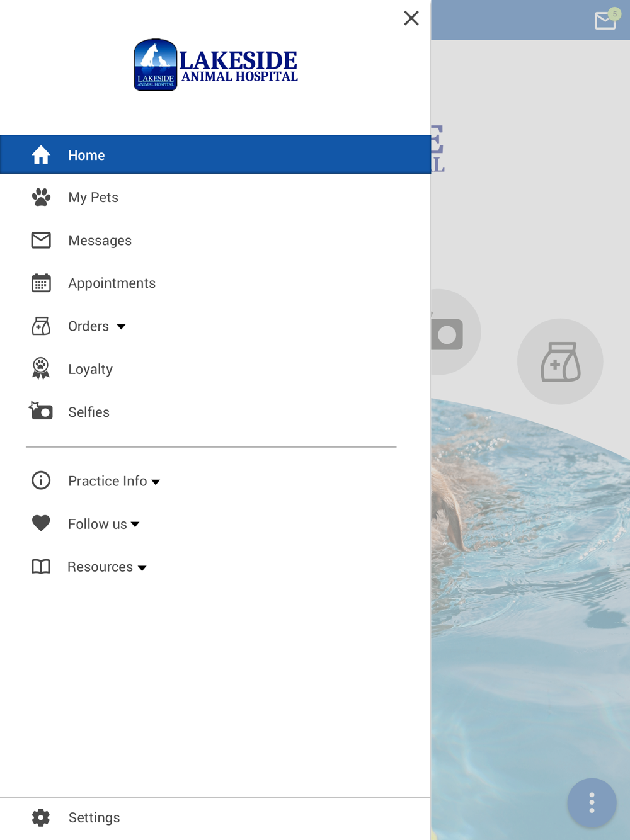
Task: Expand the Practice Info dropdown arrow
Action: point(156,482)
